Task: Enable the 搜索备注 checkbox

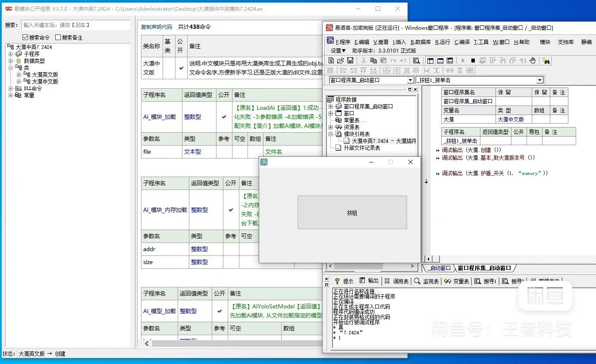Action: [x=58, y=37]
